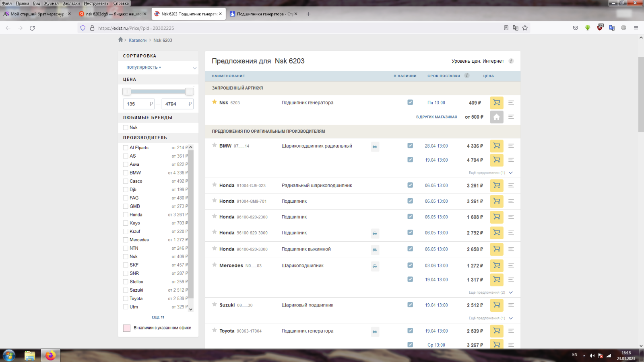This screenshot has height=362, width=644.
Task: Filter by Koyo manufacturer checkbox
Action: click(126, 223)
